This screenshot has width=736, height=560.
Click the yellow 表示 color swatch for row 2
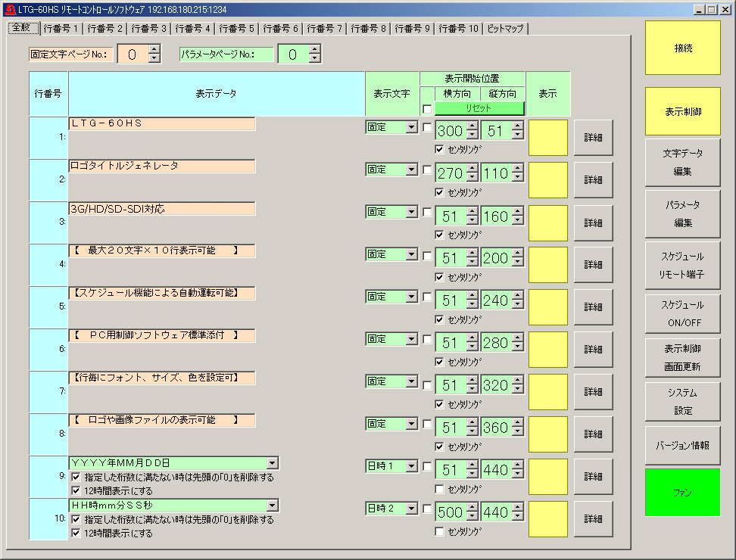click(547, 180)
